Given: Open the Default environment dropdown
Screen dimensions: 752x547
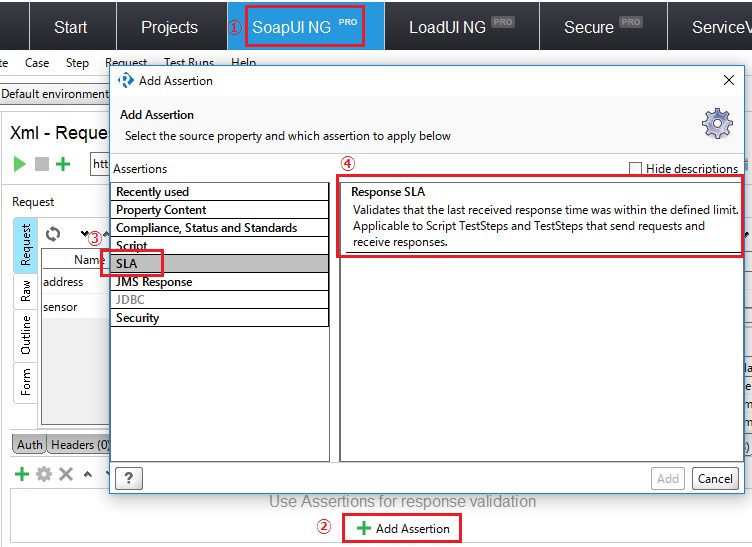Looking at the screenshot, I should (x=55, y=93).
